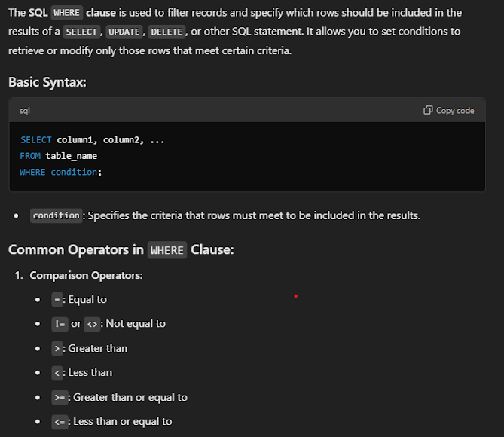
Task: Click the "Basic Syntax:" heading
Action: pos(47,81)
